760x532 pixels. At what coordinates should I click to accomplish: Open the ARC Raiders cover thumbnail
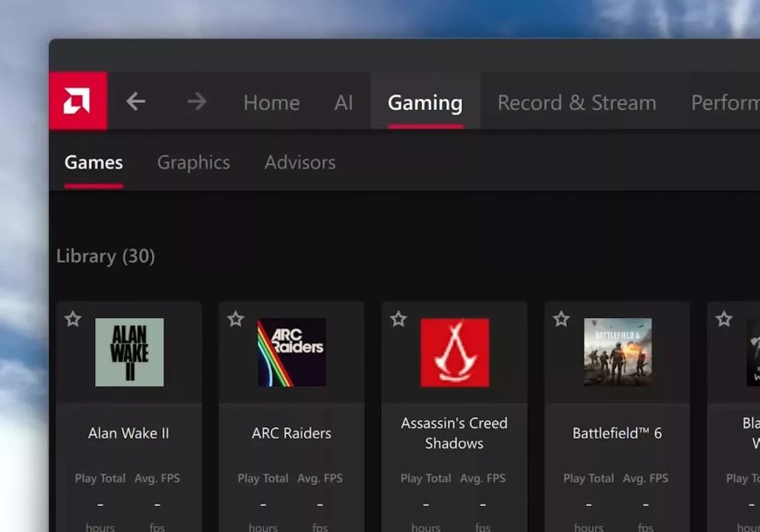(x=292, y=352)
